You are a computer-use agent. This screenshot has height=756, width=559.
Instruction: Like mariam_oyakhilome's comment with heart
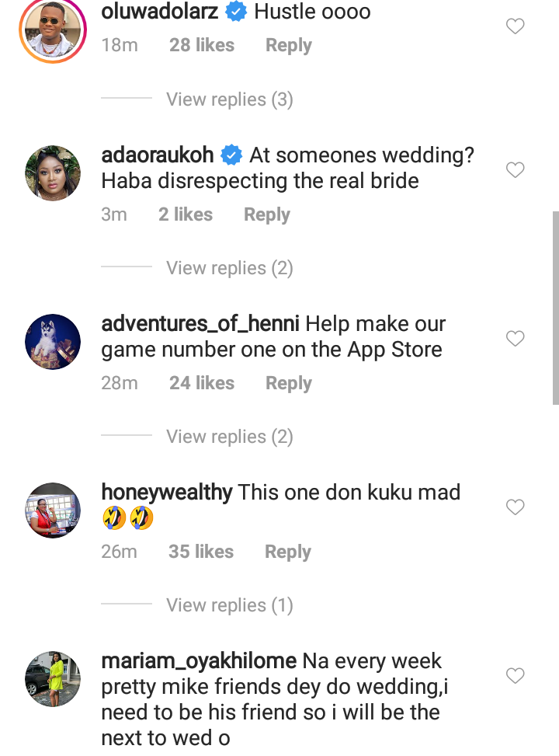point(515,675)
